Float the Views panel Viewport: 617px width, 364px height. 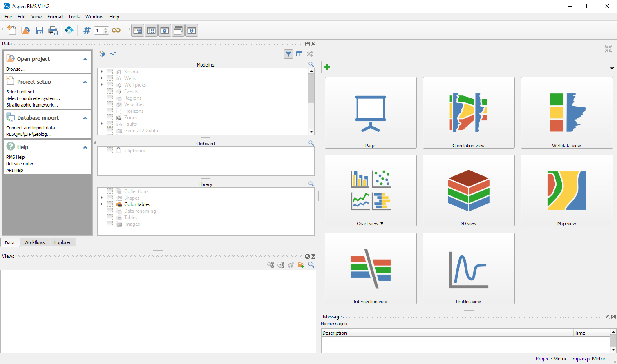tap(307, 256)
